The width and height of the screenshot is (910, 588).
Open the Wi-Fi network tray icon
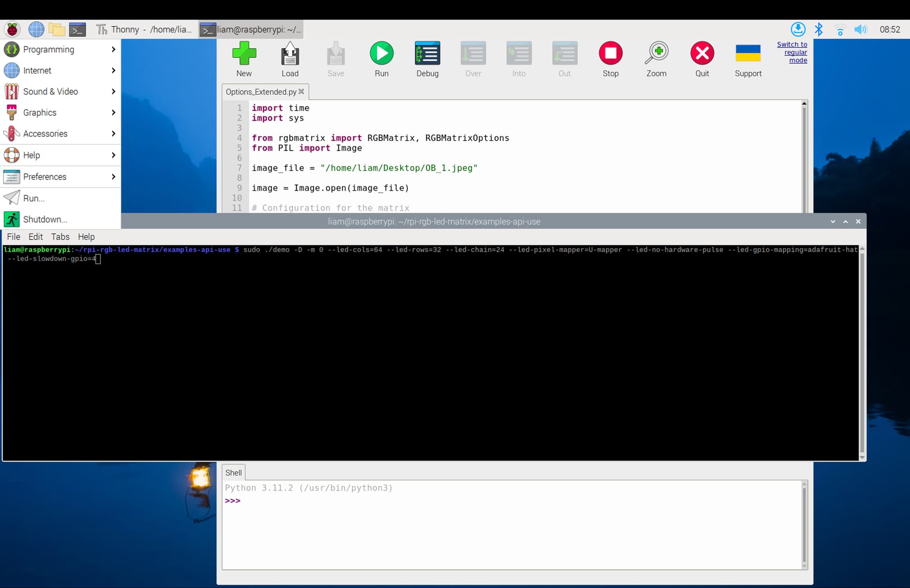[x=840, y=30]
